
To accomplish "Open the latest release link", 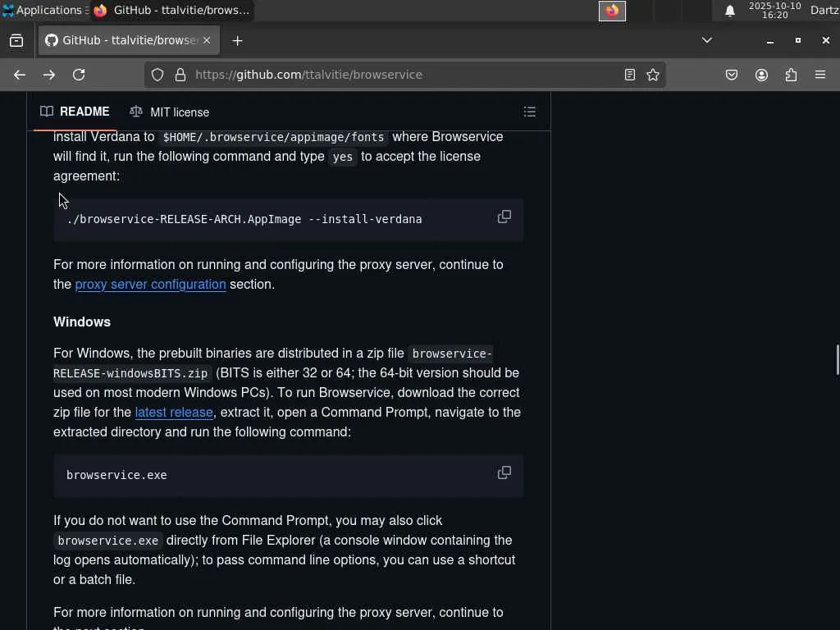I will coord(174,413).
